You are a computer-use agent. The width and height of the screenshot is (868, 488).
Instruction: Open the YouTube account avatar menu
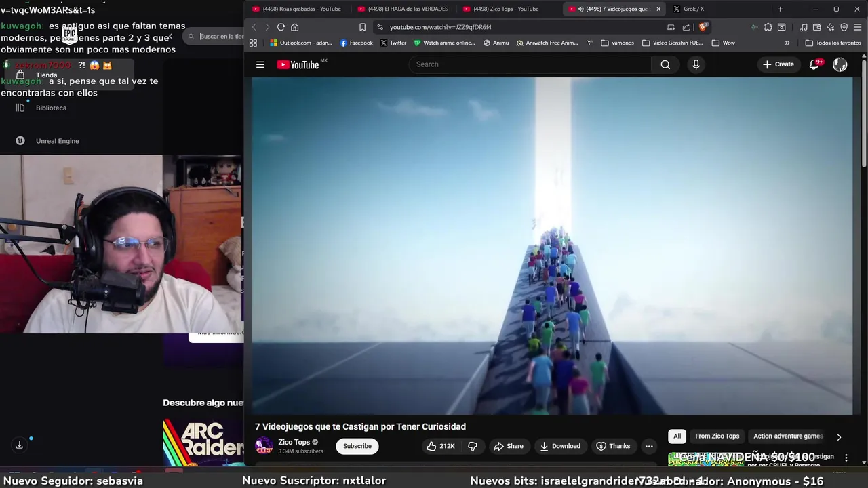tap(840, 64)
